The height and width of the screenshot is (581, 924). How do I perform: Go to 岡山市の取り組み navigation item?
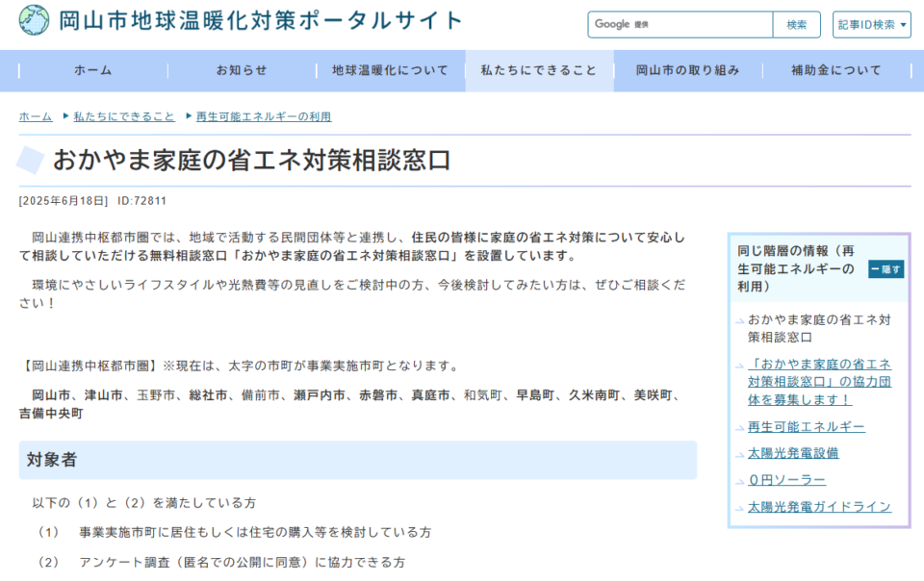[x=687, y=70]
